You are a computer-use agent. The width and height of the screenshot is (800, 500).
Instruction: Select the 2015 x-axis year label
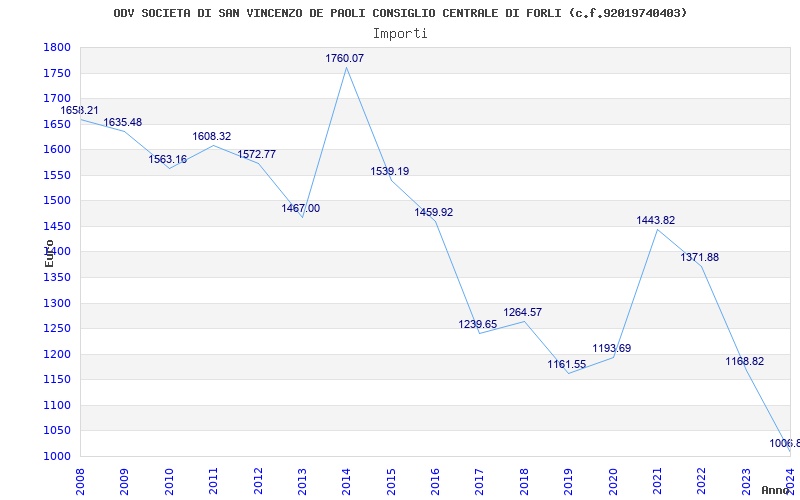[391, 481]
